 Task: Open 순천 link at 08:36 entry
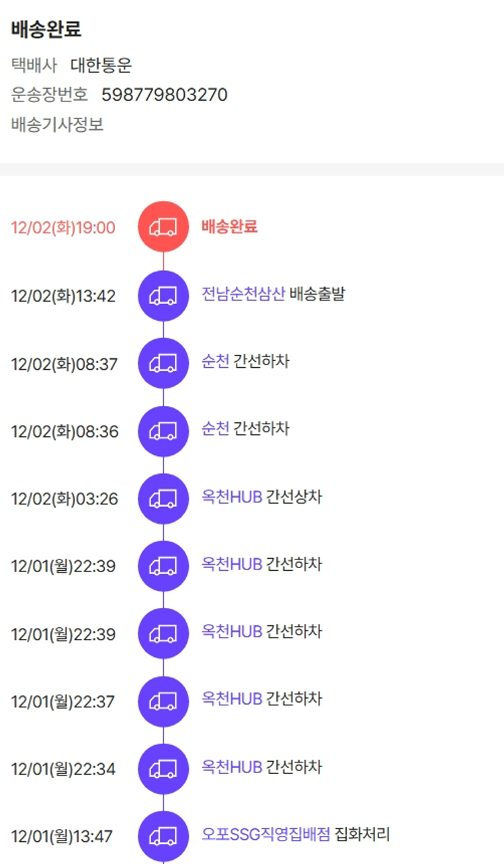(215, 429)
